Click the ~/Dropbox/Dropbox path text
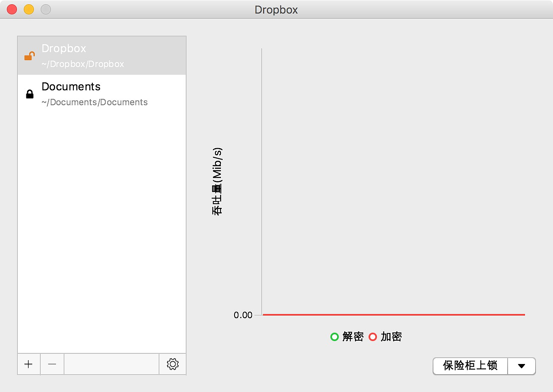Screen dimensions: 553x392 coord(83,64)
